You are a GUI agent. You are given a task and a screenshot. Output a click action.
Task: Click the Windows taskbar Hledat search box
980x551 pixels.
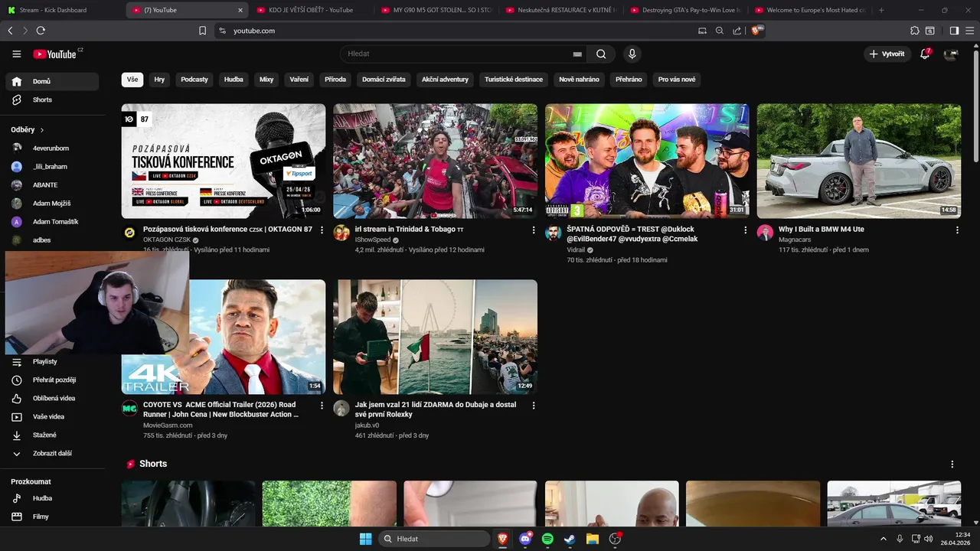click(x=434, y=539)
